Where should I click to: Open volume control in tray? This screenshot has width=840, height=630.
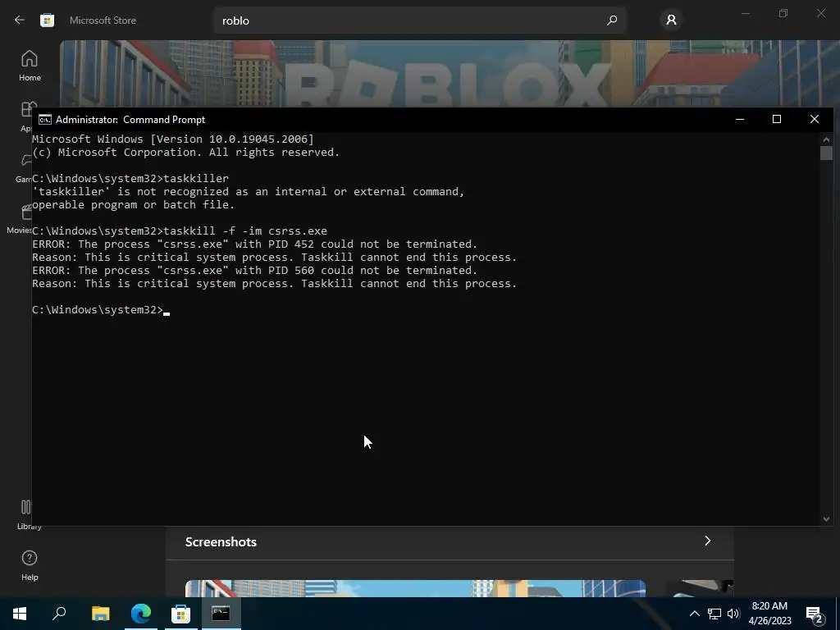733,614
